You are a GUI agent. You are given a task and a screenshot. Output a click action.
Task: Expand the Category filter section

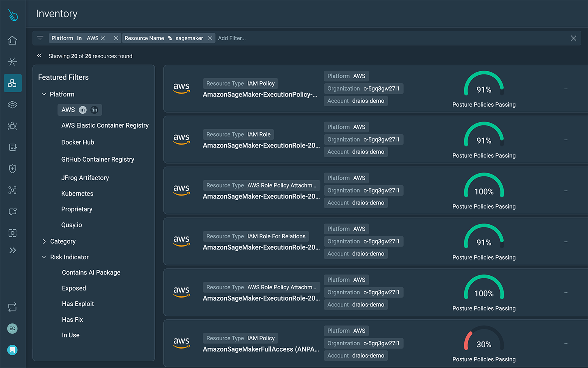(x=44, y=241)
